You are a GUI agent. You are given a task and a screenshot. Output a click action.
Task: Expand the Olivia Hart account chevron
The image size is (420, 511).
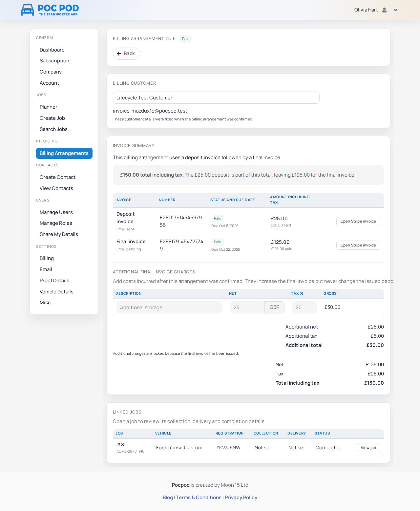(x=395, y=10)
